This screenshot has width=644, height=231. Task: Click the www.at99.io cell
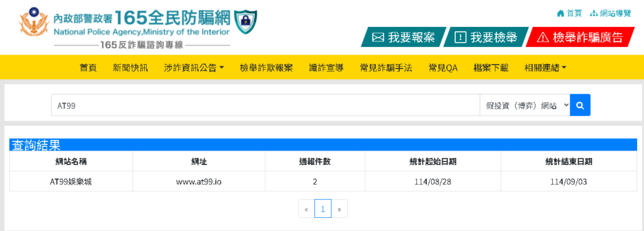tap(199, 181)
